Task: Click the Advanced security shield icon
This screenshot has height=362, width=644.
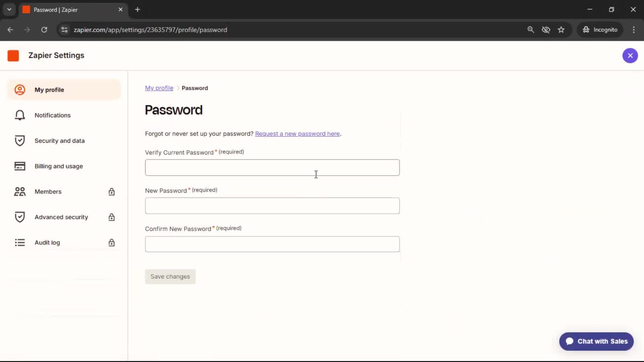Action: pos(20,217)
